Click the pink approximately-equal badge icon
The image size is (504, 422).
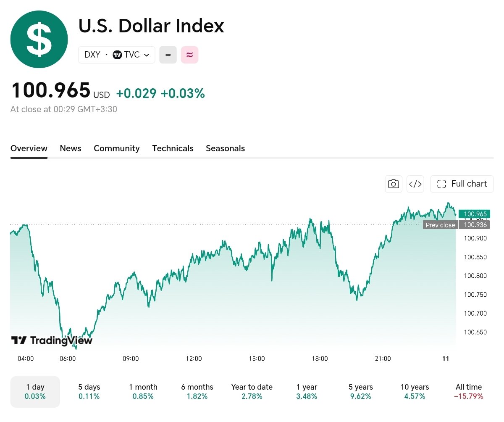point(189,55)
